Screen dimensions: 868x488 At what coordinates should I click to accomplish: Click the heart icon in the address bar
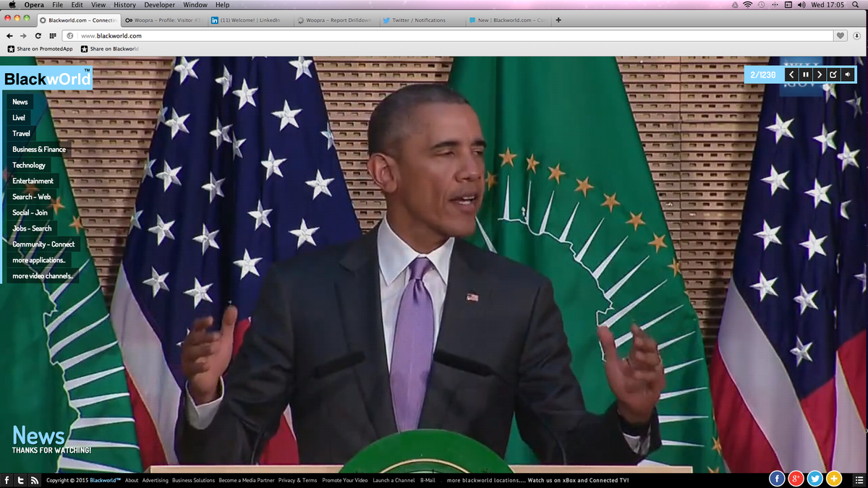coord(839,35)
